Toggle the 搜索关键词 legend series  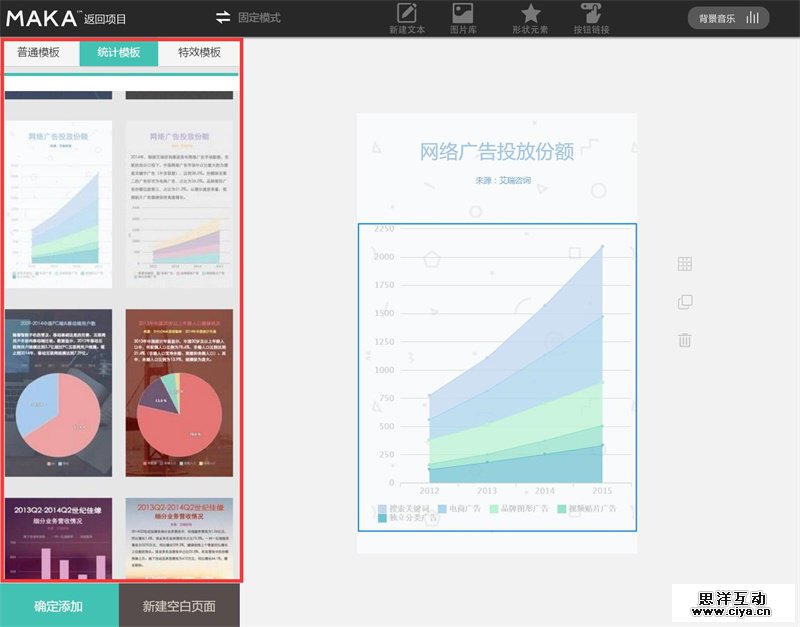pos(408,509)
